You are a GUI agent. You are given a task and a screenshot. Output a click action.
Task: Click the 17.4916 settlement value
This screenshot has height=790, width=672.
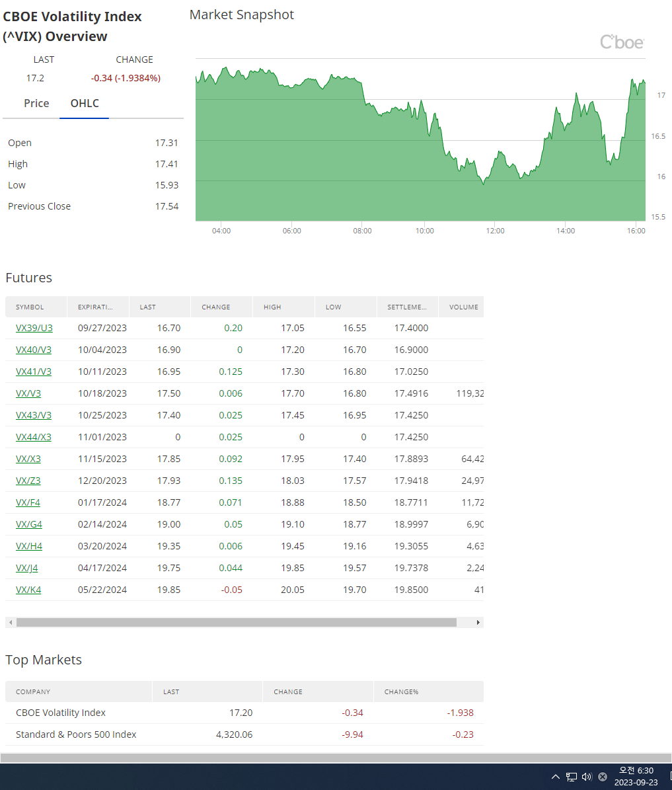click(411, 393)
